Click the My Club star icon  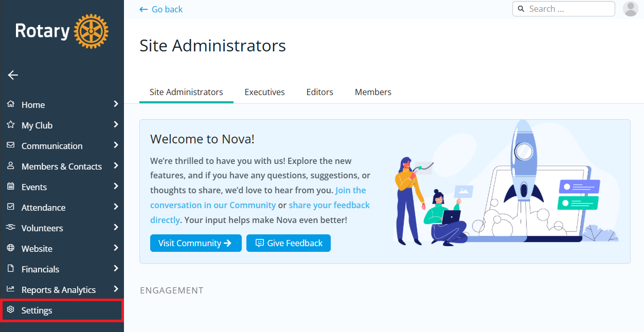click(x=10, y=125)
